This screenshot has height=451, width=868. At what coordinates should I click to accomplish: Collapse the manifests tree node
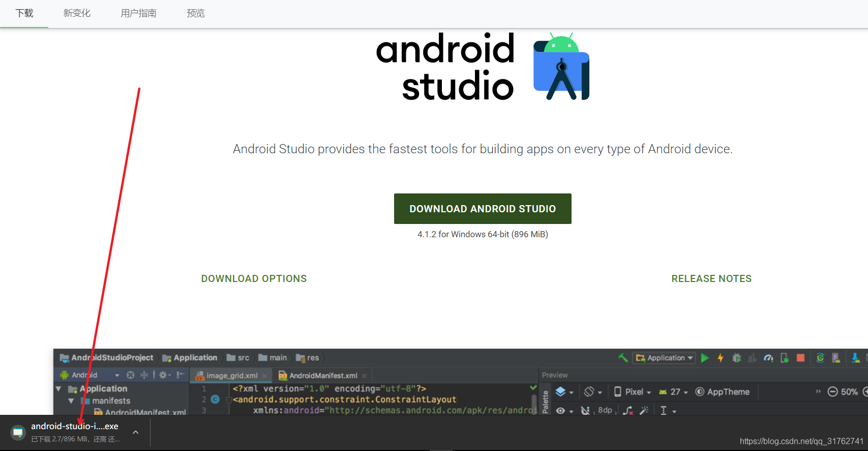71,401
